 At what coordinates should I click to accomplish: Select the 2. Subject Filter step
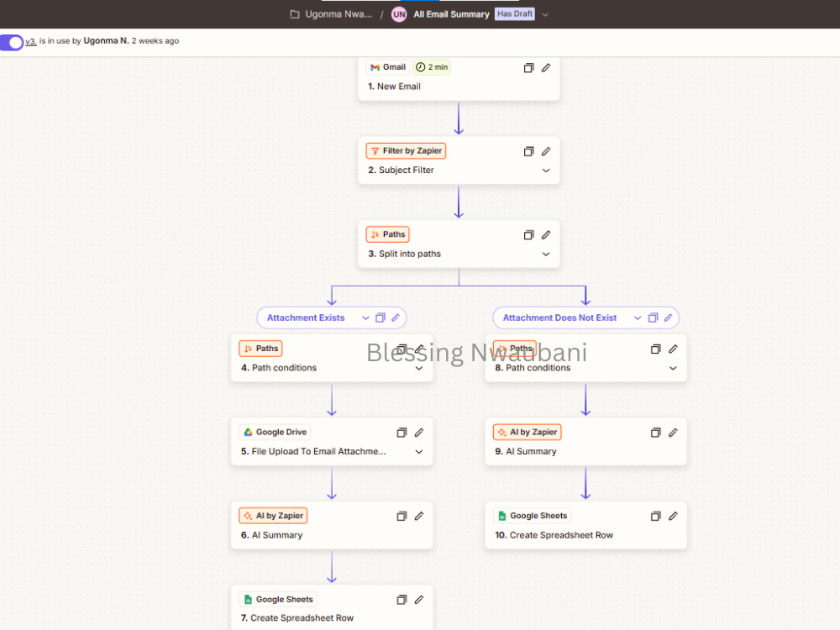tap(459, 160)
